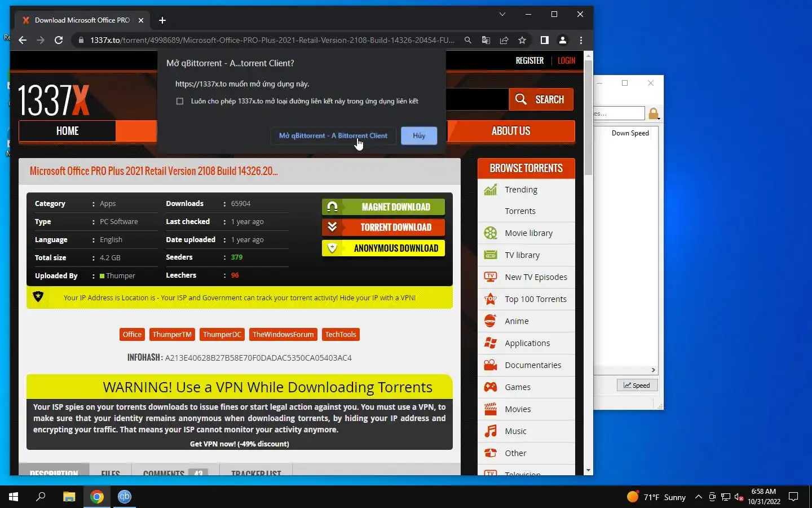Click the Hủy cancel button
This screenshot has width=812, height=508.
click(x=419, y=135)
